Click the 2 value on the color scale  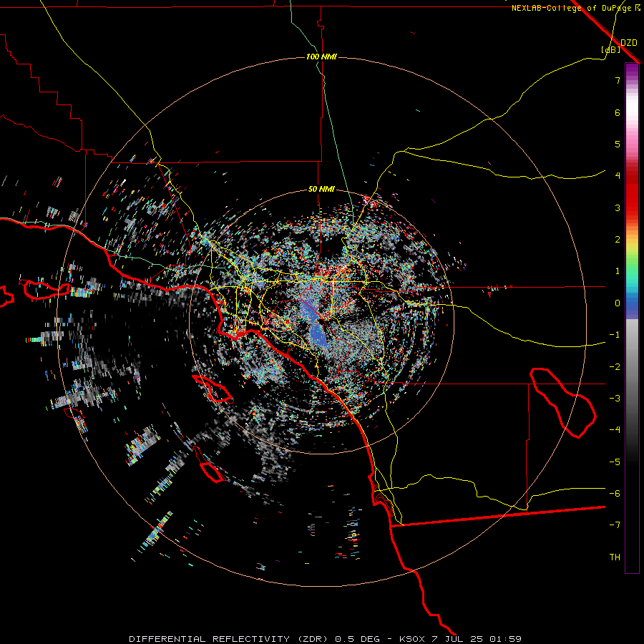pyautogui.click(x=618, y=240)
